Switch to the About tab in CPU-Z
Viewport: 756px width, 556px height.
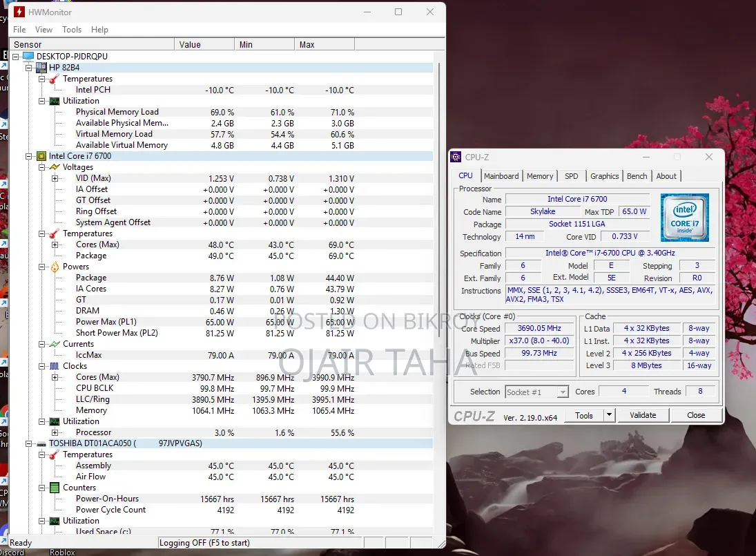click(x=666, y=176)
